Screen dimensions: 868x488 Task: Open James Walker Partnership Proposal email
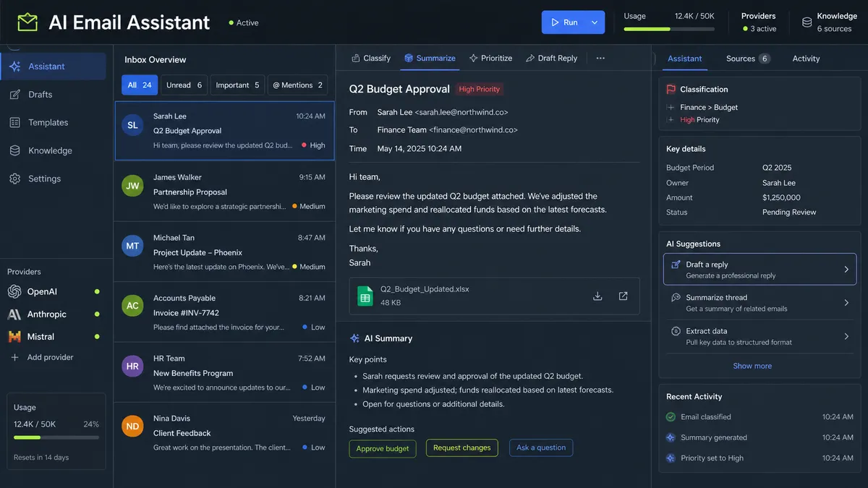click(x=224, y=192)
